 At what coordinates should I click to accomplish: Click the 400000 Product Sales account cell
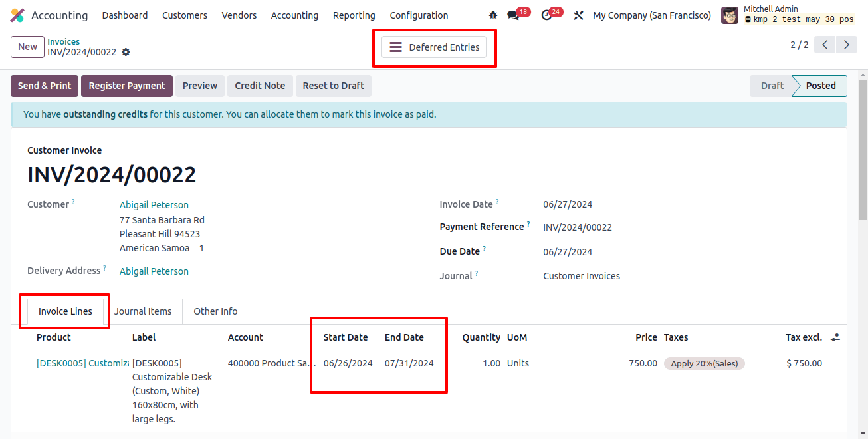271,363
